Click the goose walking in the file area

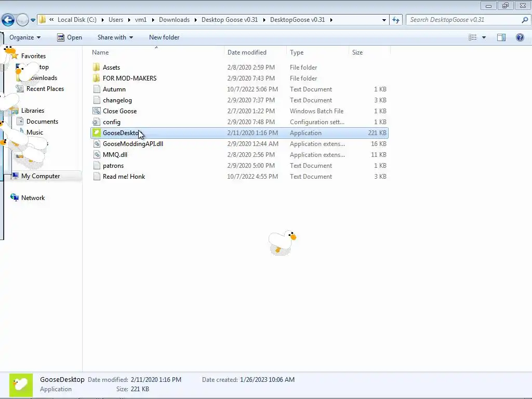point(282,242)
